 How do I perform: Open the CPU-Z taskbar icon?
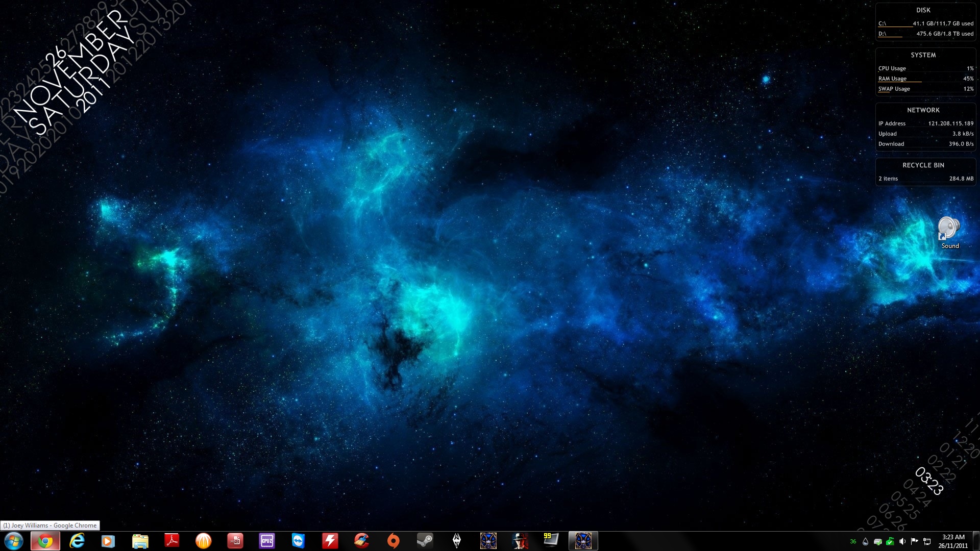point(267,541)
